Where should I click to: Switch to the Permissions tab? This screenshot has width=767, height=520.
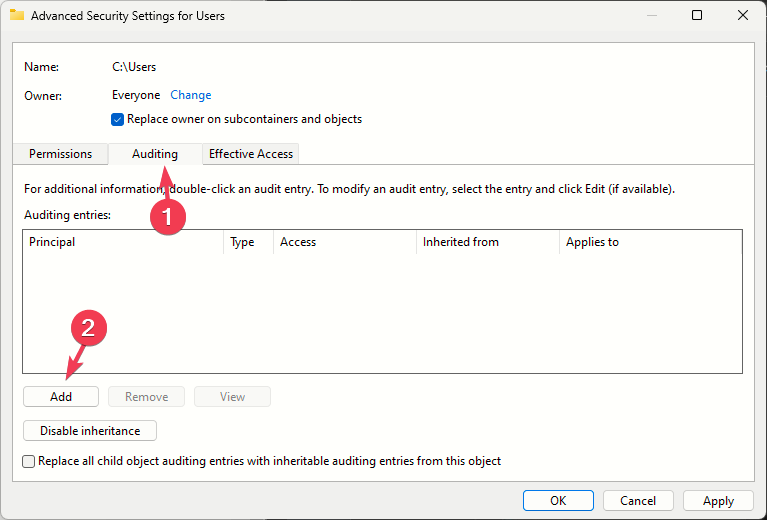60,154
